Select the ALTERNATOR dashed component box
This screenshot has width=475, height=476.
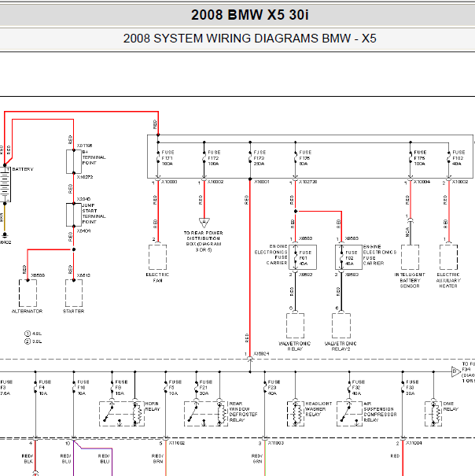(x=28, y=293)
